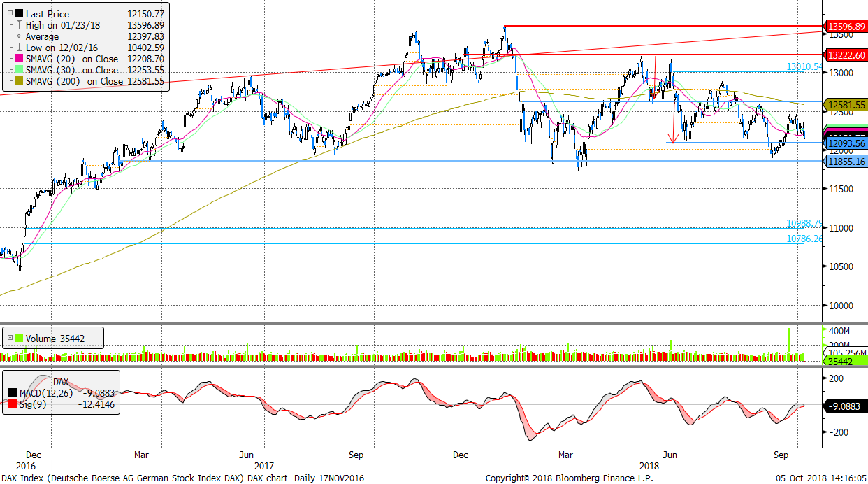868x484 pixels.
Task: Select the black Last Price color swatch
Action: pyautogui.click(x=19, y=14)
